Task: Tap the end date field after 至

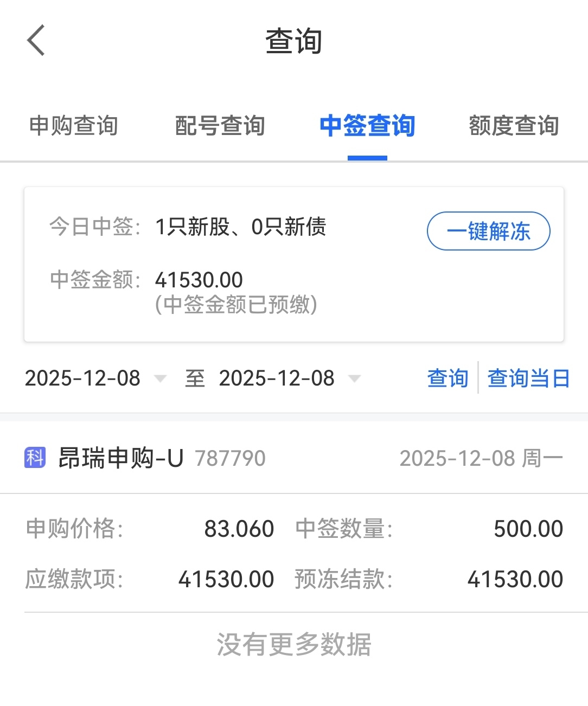Action: 277,378
